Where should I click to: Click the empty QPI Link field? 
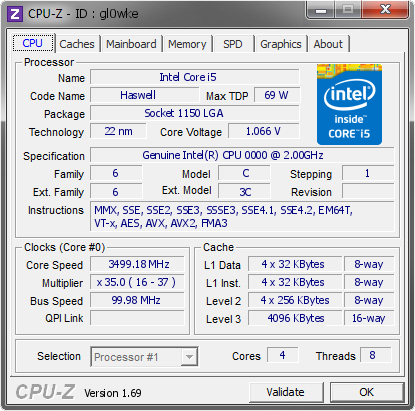(x=137, y=318)
